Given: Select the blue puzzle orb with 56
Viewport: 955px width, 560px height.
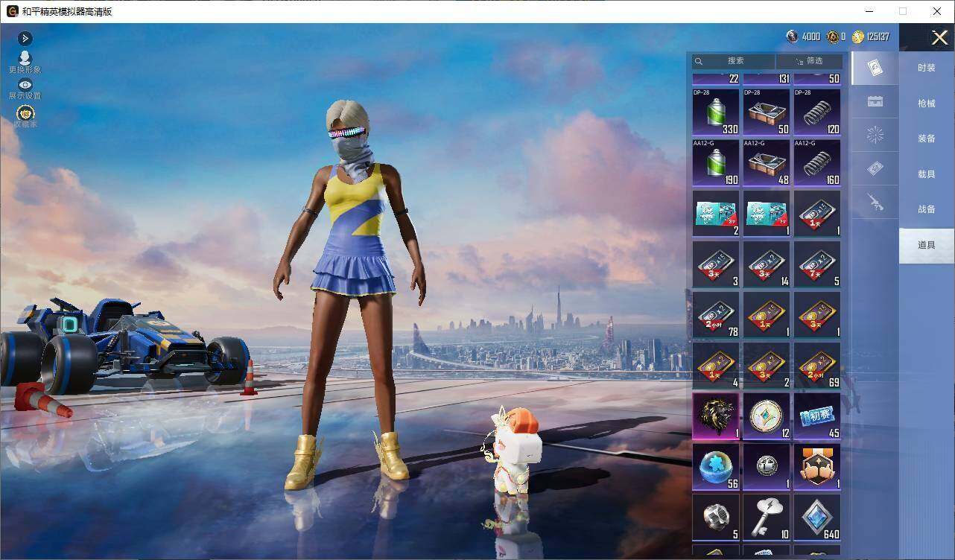Looking at the screenshot, I should coord(716,466).
